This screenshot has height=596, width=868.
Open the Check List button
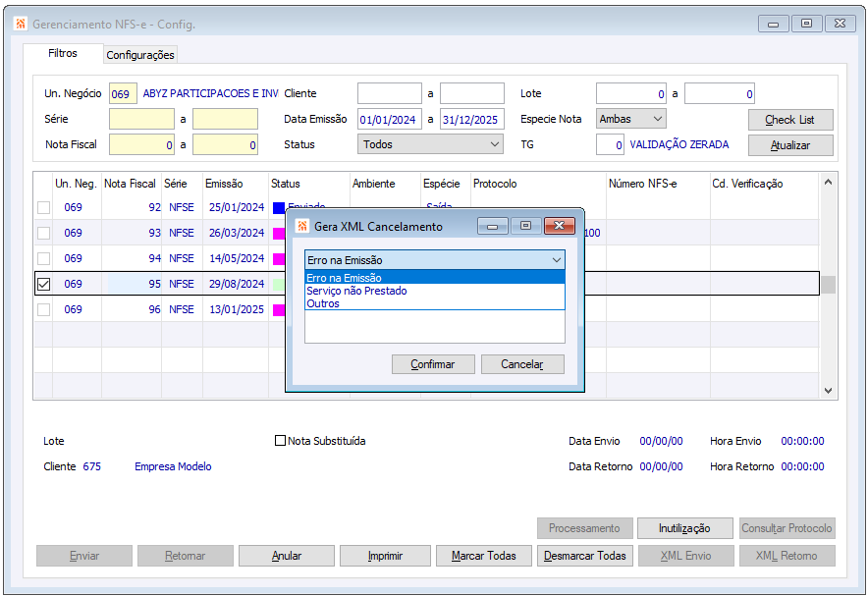[790, 120]
